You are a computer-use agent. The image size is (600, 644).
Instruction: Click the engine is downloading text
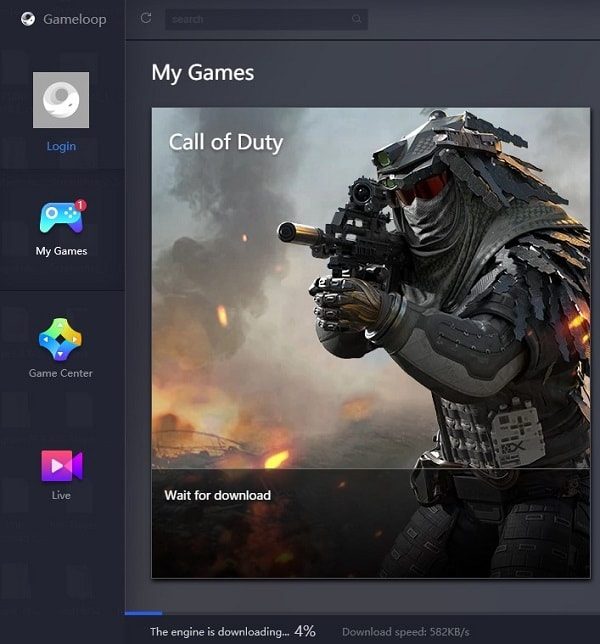pyautogui.click(x=220, y=632)
